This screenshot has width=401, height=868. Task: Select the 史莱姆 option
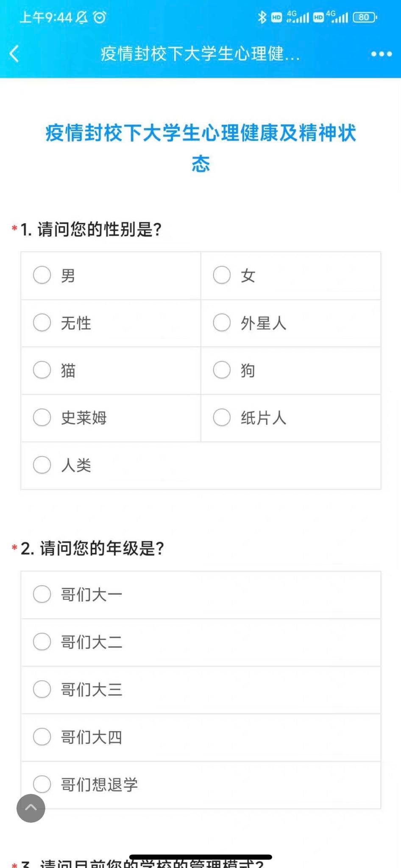pyautogui.click(x=42, y=417)
